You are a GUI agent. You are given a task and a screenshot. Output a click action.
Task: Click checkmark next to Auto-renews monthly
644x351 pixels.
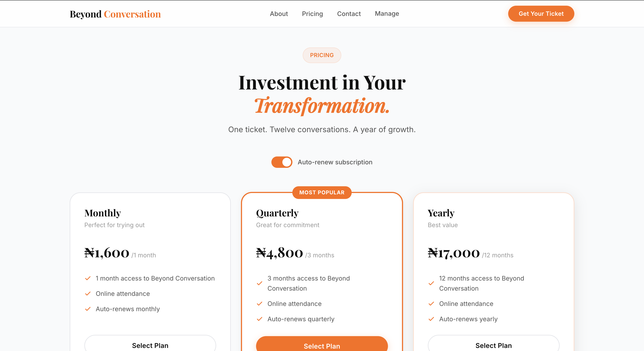[x=88, y=309]
